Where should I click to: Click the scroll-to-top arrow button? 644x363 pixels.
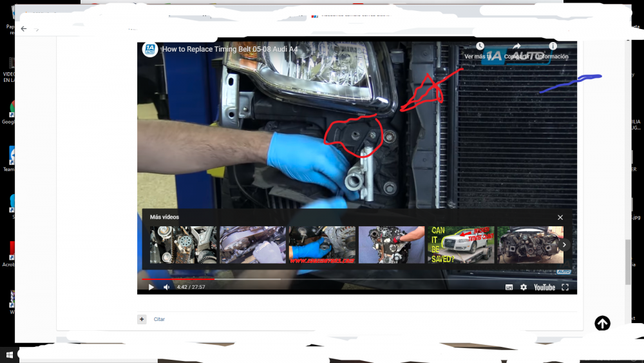click(603, 324)
